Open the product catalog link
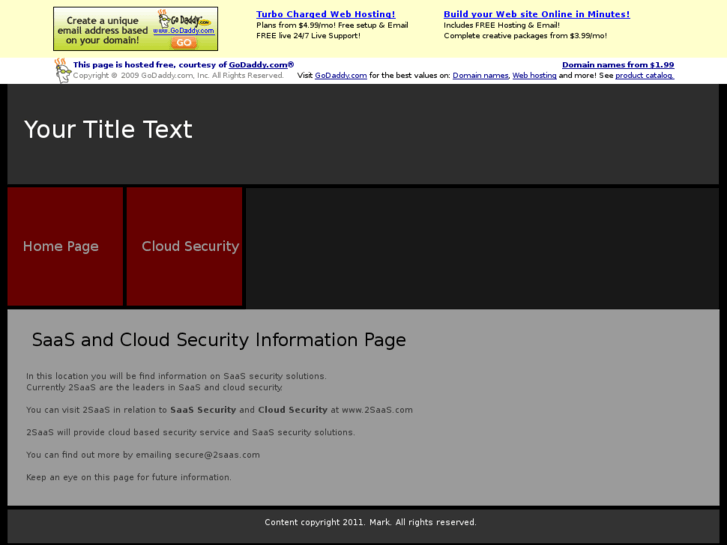Viewport: 727px width, 545px height. pos(644,76)
